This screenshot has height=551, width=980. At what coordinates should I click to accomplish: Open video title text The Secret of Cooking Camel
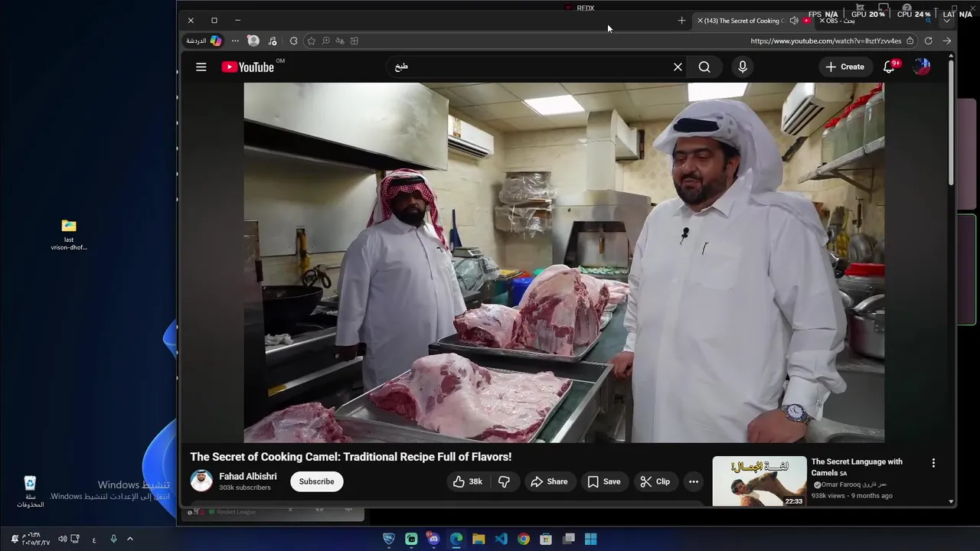[x=351, y=457]
